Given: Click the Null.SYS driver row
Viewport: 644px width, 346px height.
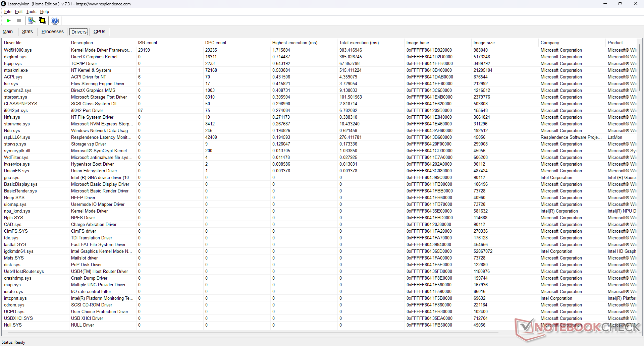Looking at the screenshot, I should click(319, 325).
